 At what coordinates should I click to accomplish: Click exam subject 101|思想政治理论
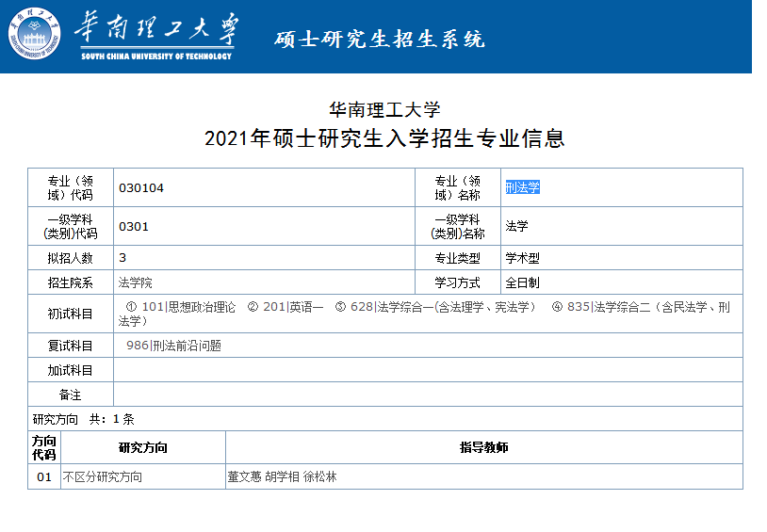click(188, 307)
